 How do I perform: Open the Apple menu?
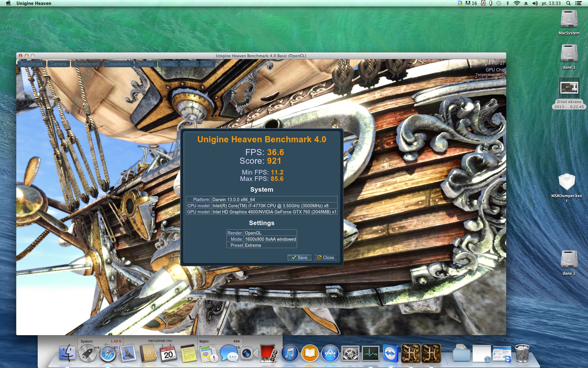pyautogui.click(x=8, y=3)
